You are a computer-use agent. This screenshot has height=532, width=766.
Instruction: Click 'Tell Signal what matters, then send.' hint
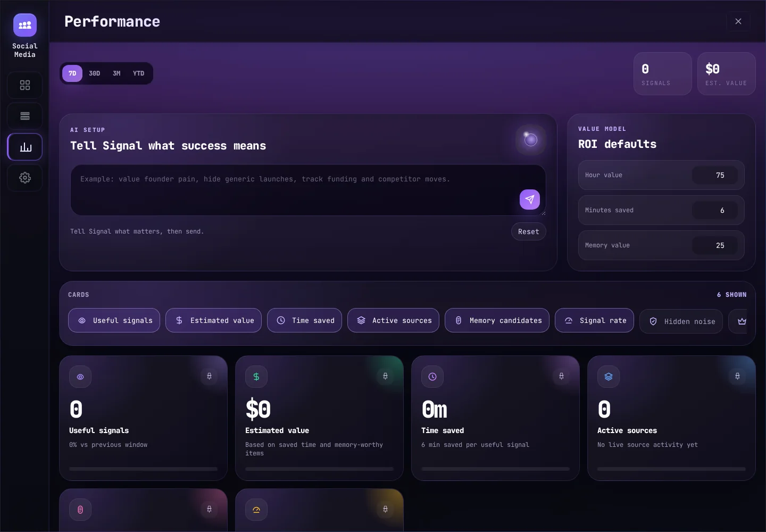click(x=137, y=231)
